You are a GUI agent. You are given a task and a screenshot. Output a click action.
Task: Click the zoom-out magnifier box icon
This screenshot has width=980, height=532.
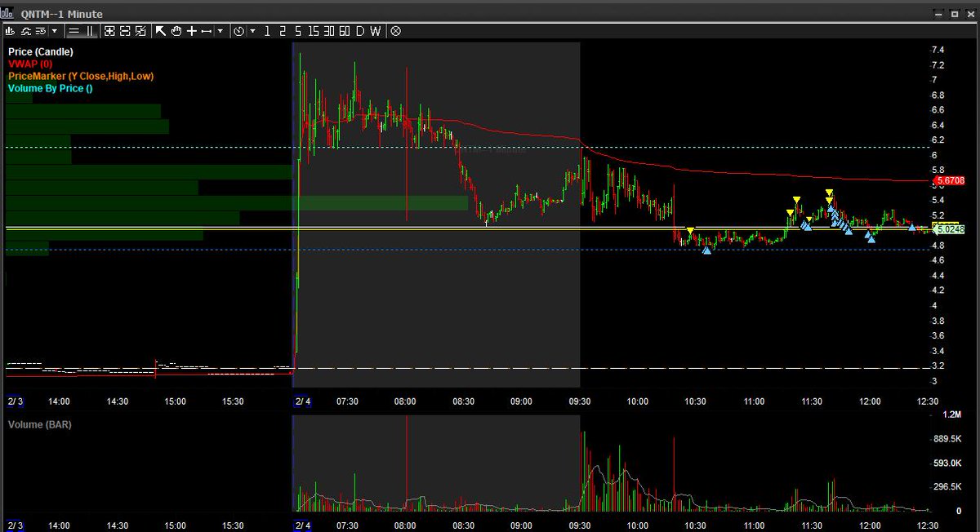[x=125, y=31]
